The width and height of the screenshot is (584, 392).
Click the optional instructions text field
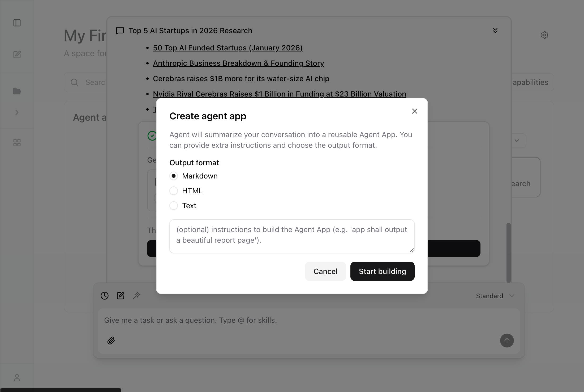pos(291,236)
